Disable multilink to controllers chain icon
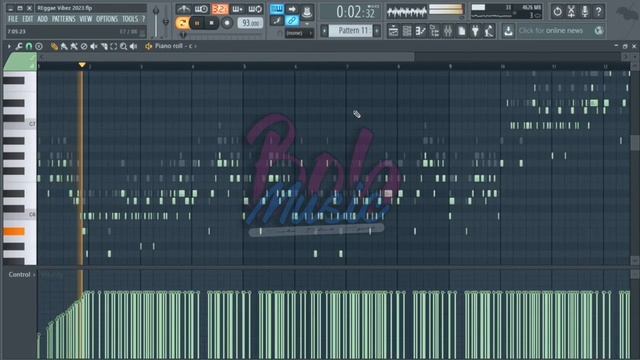Viewport: 640px width, 360px height. (292, 20)
